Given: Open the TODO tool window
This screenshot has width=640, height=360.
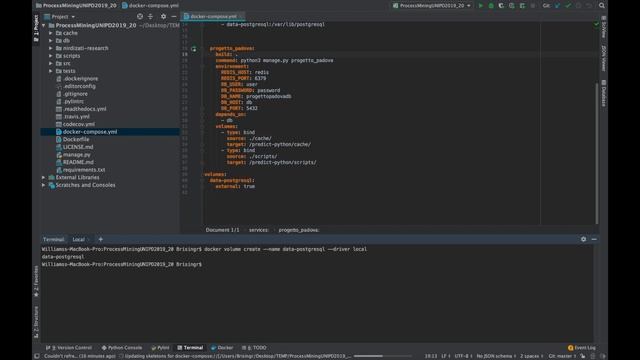Looking at the screenshot, I should (254, 348).
